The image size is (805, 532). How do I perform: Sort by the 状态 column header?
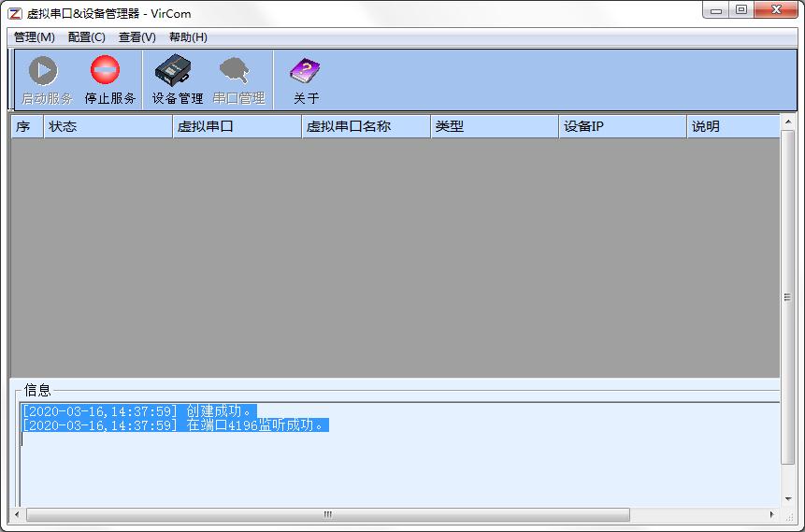108,126
